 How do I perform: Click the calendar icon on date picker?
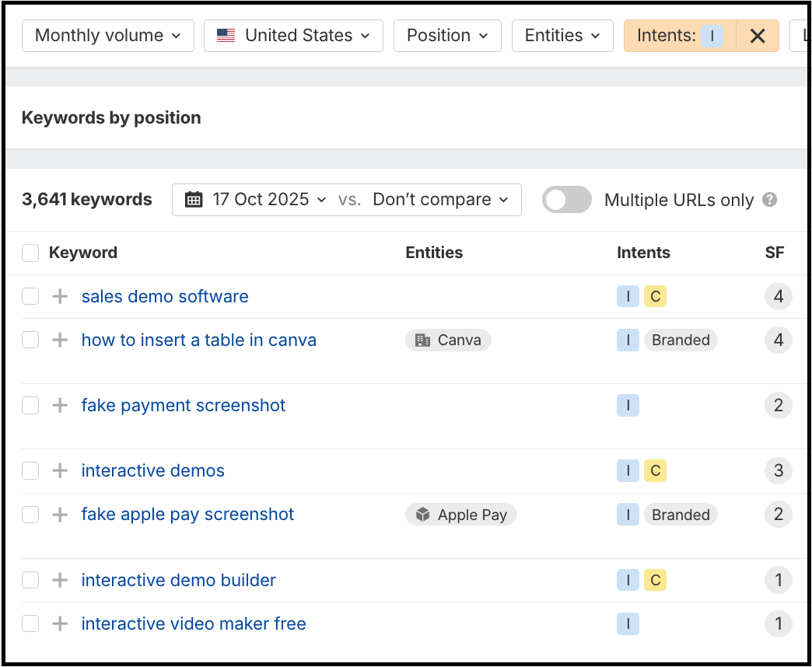click(x=194, y=200)
